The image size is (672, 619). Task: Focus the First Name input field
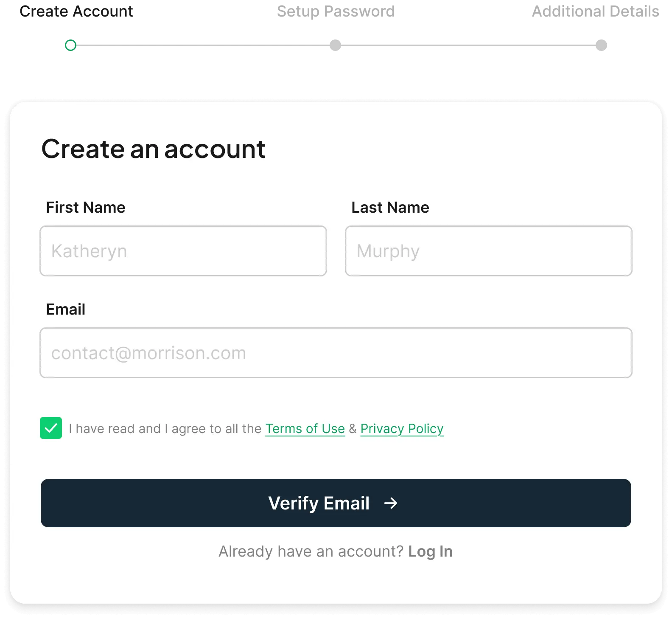tap(183, 251)
